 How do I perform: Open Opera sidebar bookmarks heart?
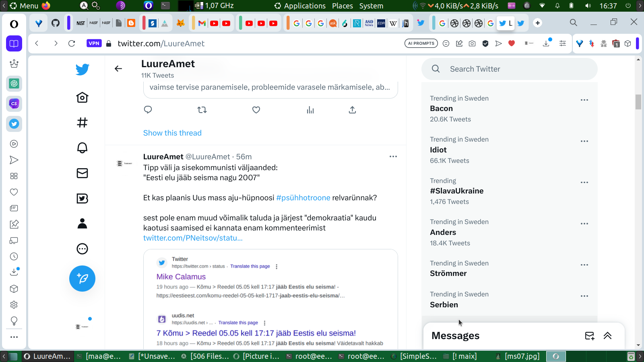[x=14, y=192]
